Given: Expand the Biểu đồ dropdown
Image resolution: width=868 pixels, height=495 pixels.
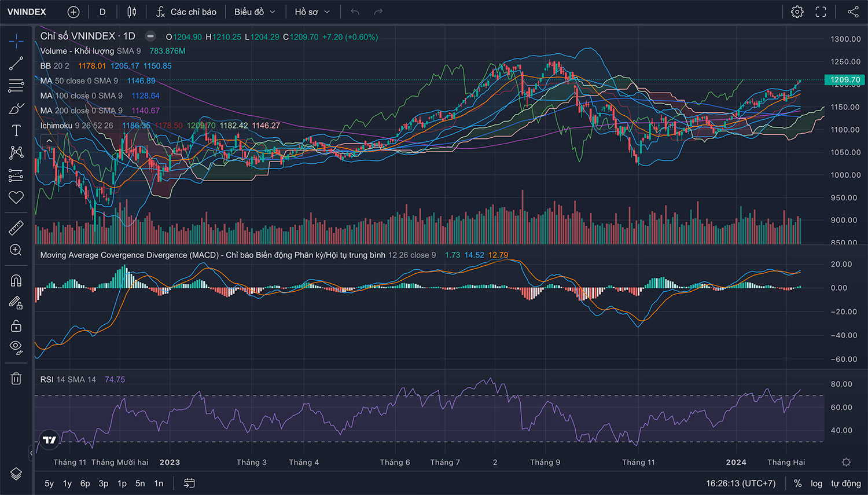Looking at the screenshot, I should coord(255,12).
